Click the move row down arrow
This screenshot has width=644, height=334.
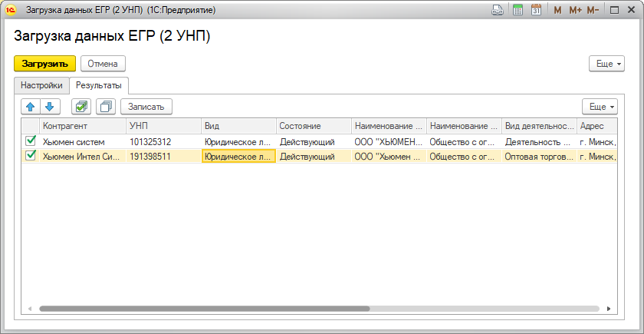click(x=48, y=107)
